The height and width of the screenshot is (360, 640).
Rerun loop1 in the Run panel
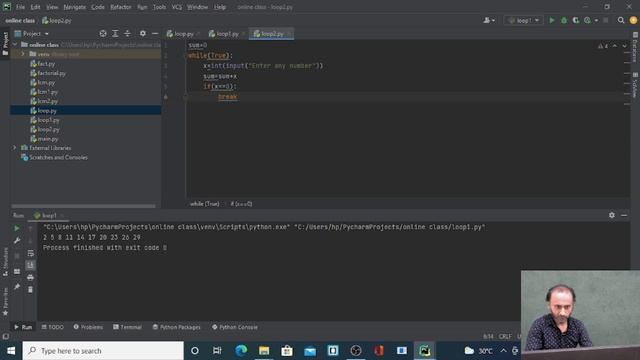17,228
